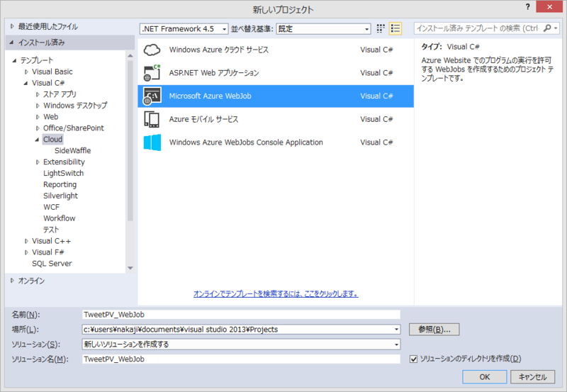Expand the Office/SharePoint tree node
Image resolution: width=567 pixels, height=392 pixels.
coord(38,128)
